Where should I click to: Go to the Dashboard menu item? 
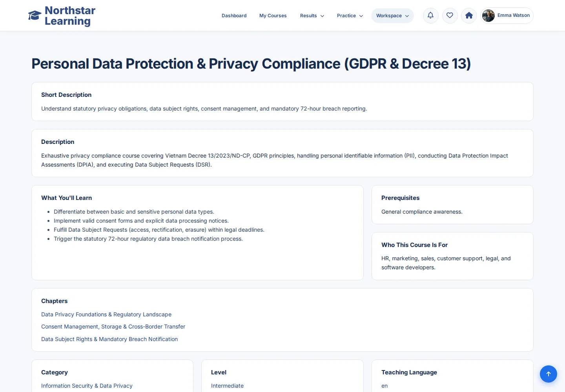pyautogui.click(x=234, y=16)
